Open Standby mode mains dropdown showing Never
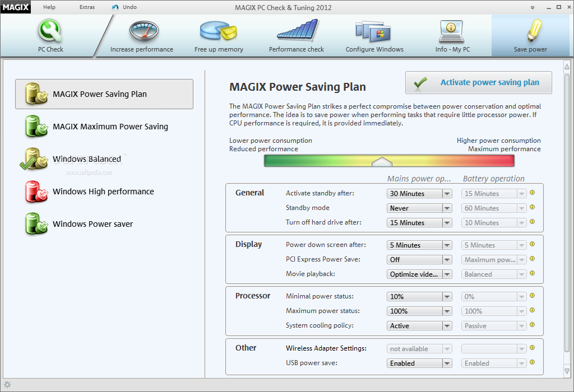This screenshot has width=574, height=392. (419, 208)
